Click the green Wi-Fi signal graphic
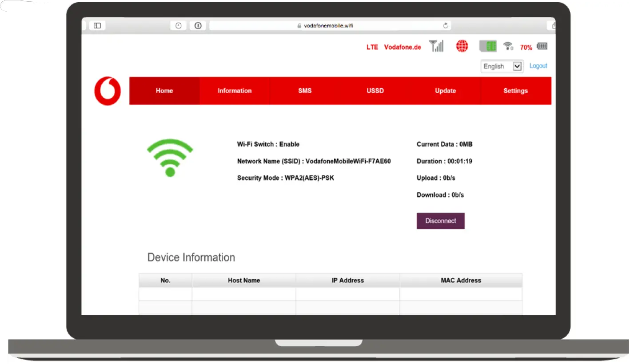This screenshot has width=630, height=364. (x=170, y=158)
